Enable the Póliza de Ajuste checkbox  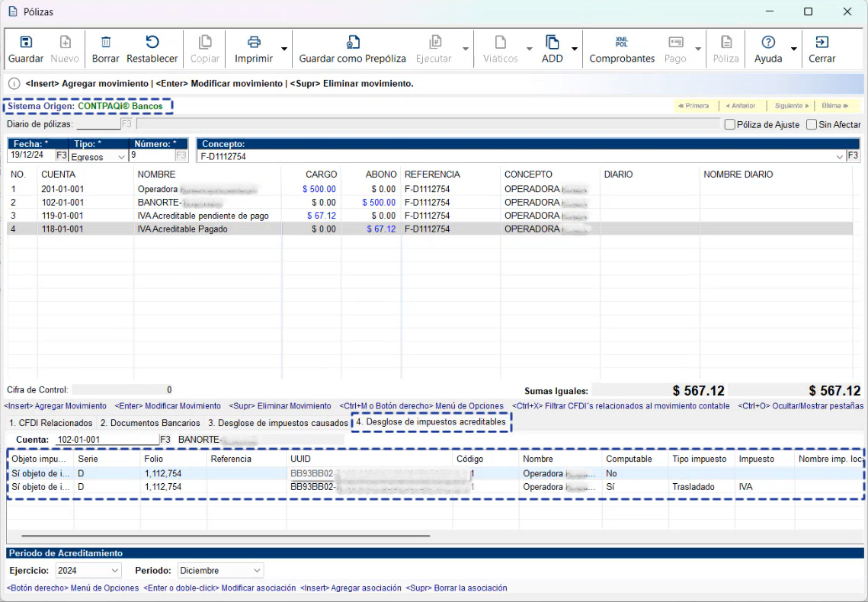click(x=730, y=124)
